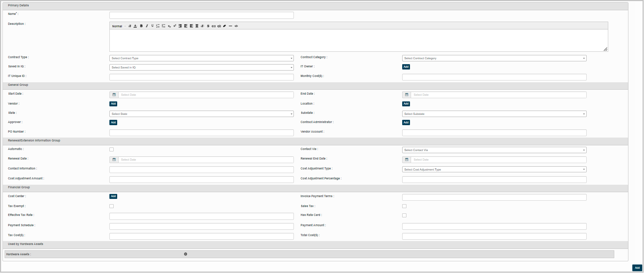
Task: Click Add button for Cost Center
Action: click(x=113, y=196)
